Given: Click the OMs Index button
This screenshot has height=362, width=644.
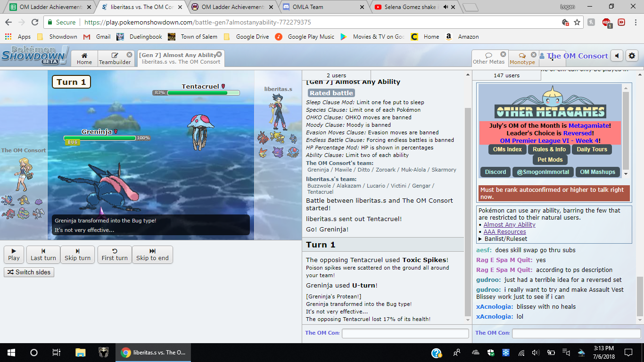Looking at the screenshot, I should click(x=507, y=149).
